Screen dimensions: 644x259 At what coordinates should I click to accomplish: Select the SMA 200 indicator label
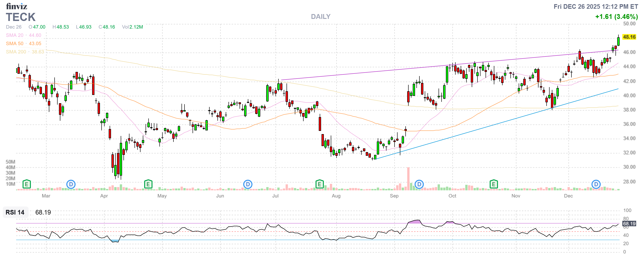click(x=16, y=52)
